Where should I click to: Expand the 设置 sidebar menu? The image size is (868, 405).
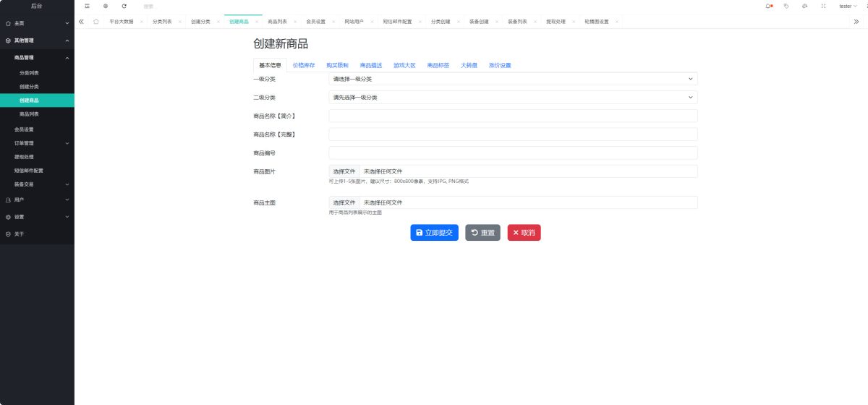pos(37,217)
